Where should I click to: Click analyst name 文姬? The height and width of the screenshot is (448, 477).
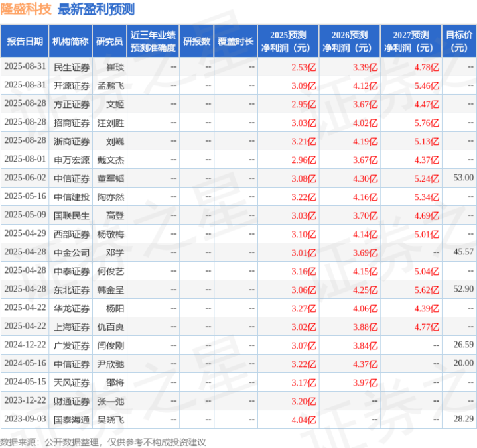(x=115, y=104)
